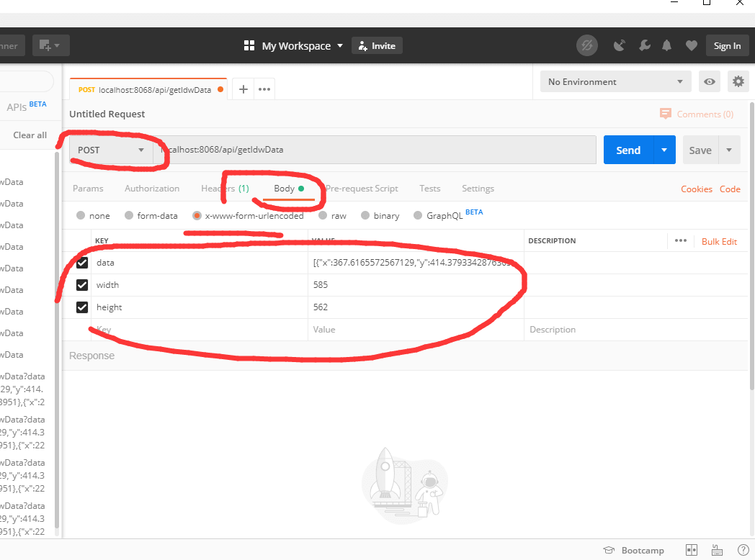This screenshot has width=755, height=560.
Task: Expand the No Environment dropdown
Action: pos(615,82)
